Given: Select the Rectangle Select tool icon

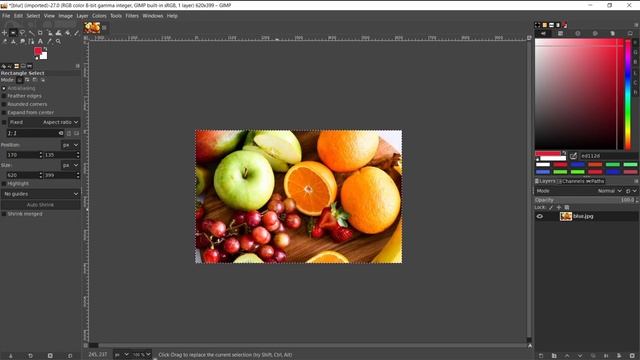Looking at the screenshot, I should pos(13,33).
